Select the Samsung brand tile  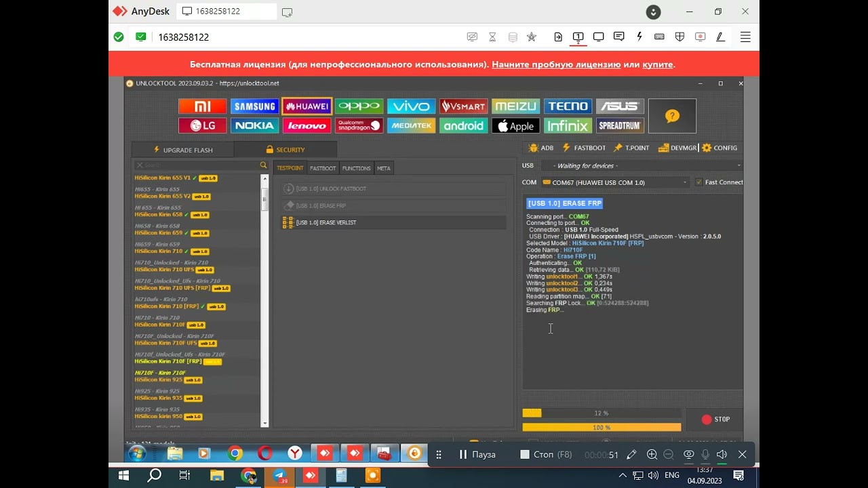pyautogui.click(x=254, y=106)
